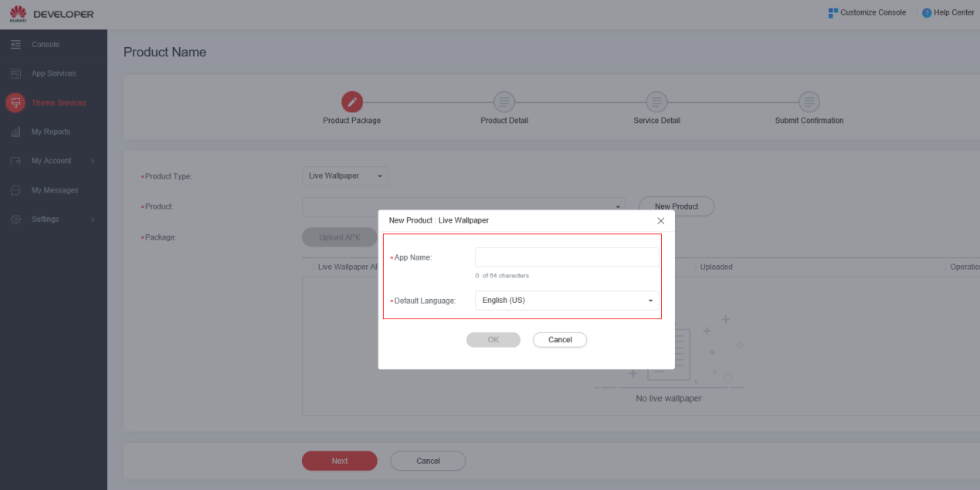Expand the Settings submenu arrow
Viewport: 980px width, 490px height.
(93, 219)
